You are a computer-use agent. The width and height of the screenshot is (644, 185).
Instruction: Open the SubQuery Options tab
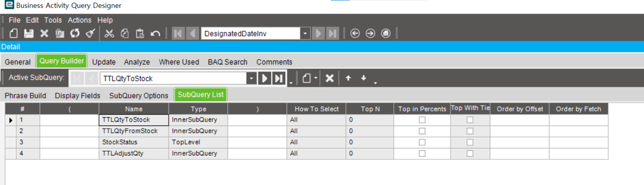(139, 96)
